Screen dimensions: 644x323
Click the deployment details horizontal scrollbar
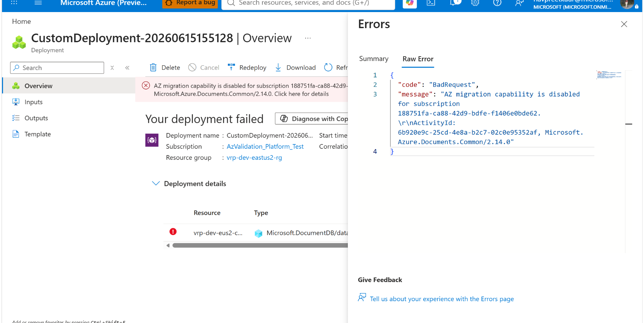point(260,246)
